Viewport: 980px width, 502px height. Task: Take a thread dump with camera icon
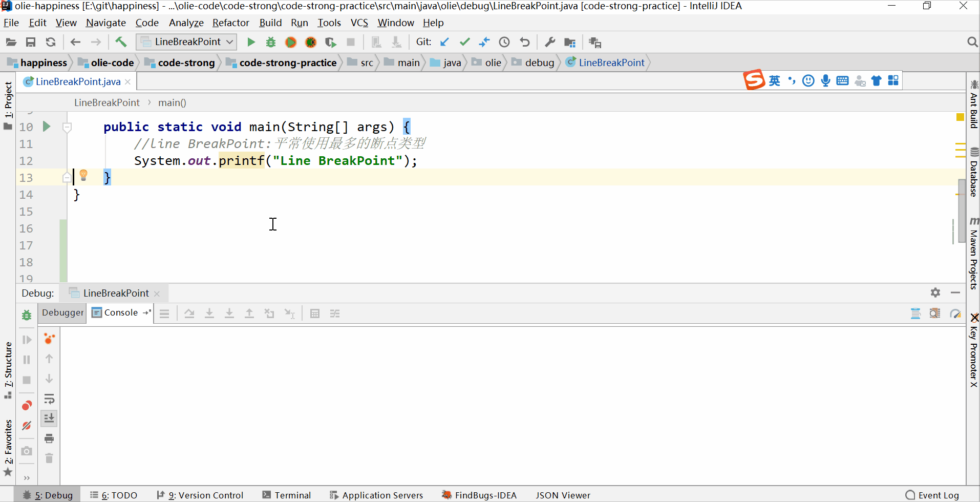[27, 451]
